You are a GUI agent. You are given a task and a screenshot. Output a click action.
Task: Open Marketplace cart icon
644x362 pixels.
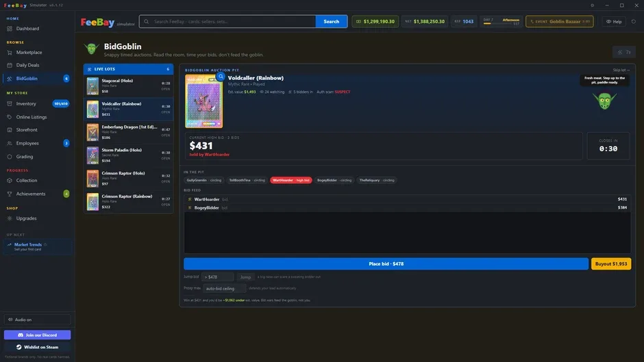[10, 53]
